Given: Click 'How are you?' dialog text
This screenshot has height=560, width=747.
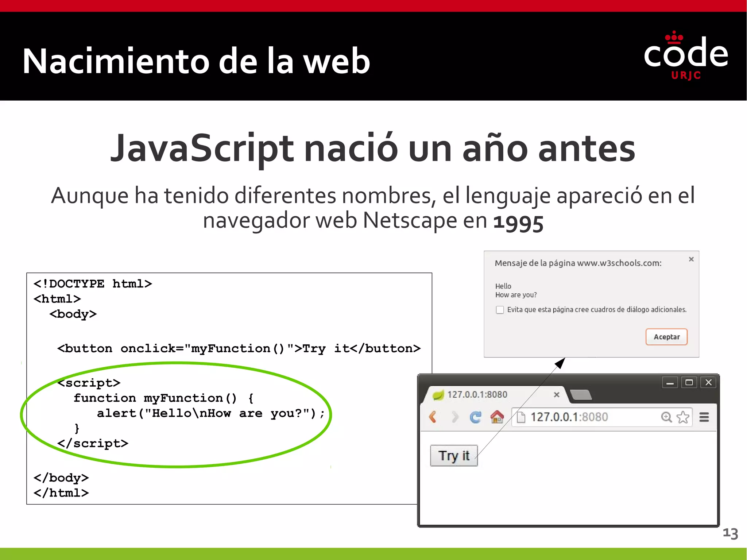Looking at the screenshot, I should click(516, 295).
